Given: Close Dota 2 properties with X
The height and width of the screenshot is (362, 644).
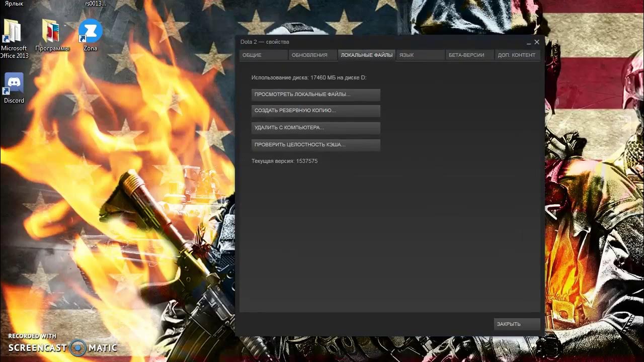Looking at the screenshot, I should (536, 42).
